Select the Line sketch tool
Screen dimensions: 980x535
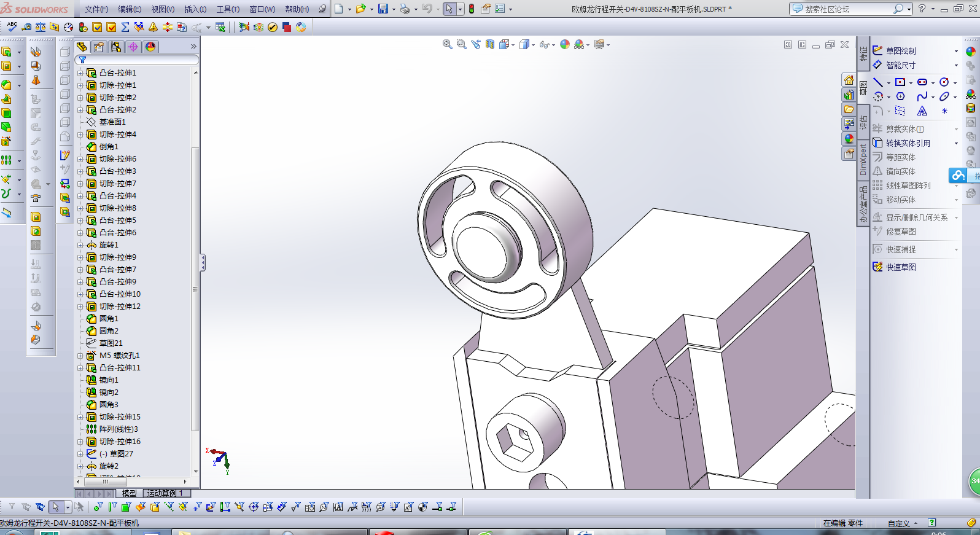pyautogui.click(x=878, y=82)
